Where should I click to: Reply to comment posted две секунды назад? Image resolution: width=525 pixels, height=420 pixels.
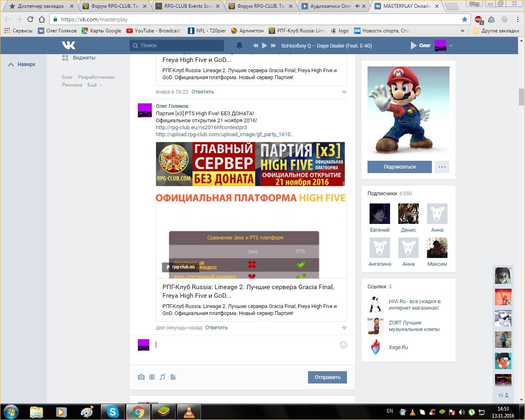pos(217,328)
